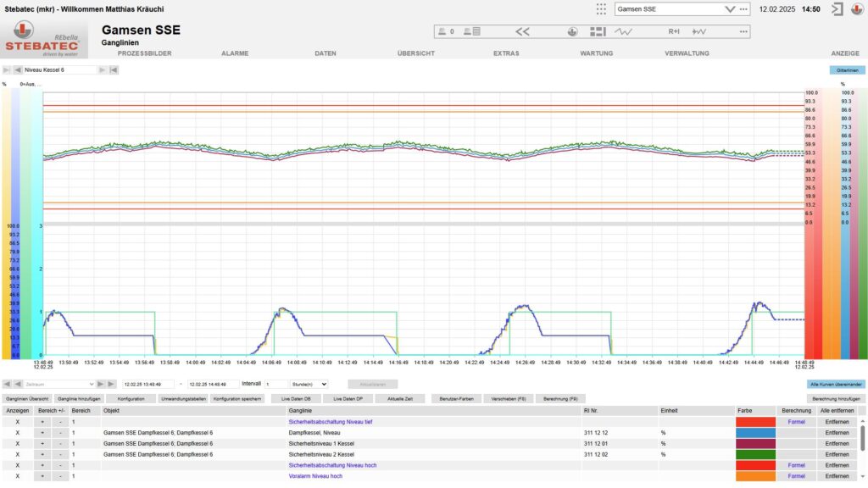Click Entfernen for Sicherheitsniveau 2 Kessel row
The width and height of the screenshot is (868, 488).
coord(837,454)
